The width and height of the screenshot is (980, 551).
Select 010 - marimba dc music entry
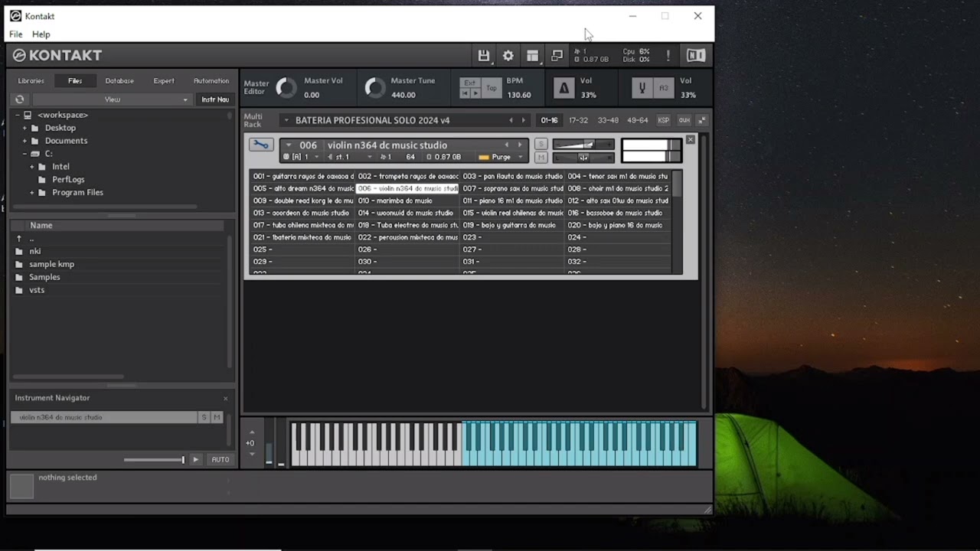(407, 201)
